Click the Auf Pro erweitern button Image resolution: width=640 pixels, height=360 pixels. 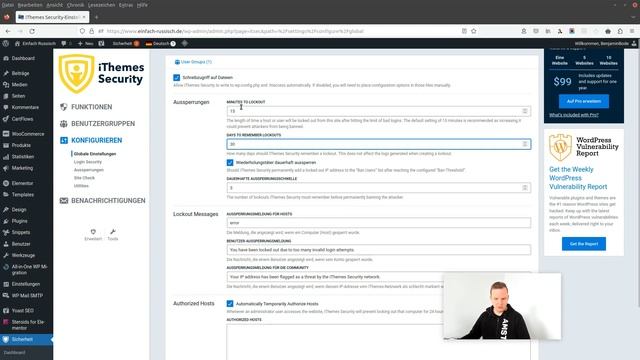(584, 101)
